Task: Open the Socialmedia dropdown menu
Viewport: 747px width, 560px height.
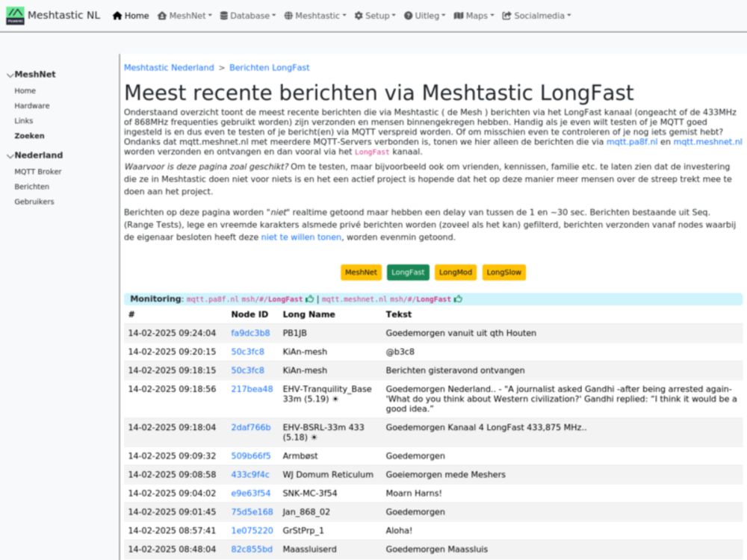Action: click(x=536, y=16)
